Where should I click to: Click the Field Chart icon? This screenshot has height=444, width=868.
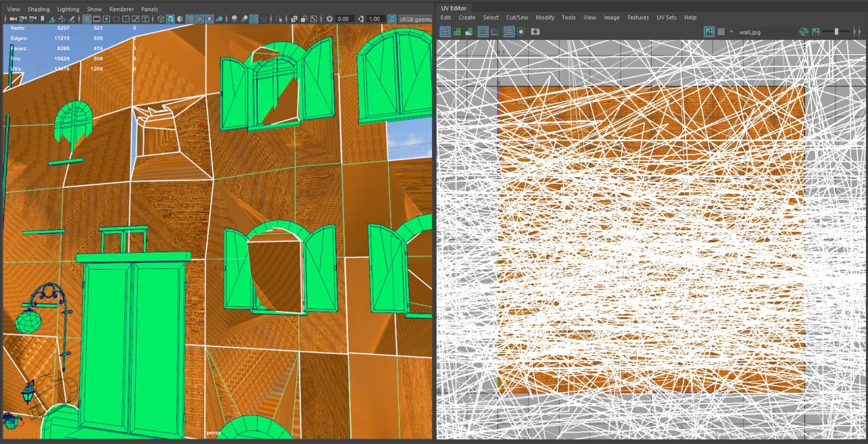point(125,19)
